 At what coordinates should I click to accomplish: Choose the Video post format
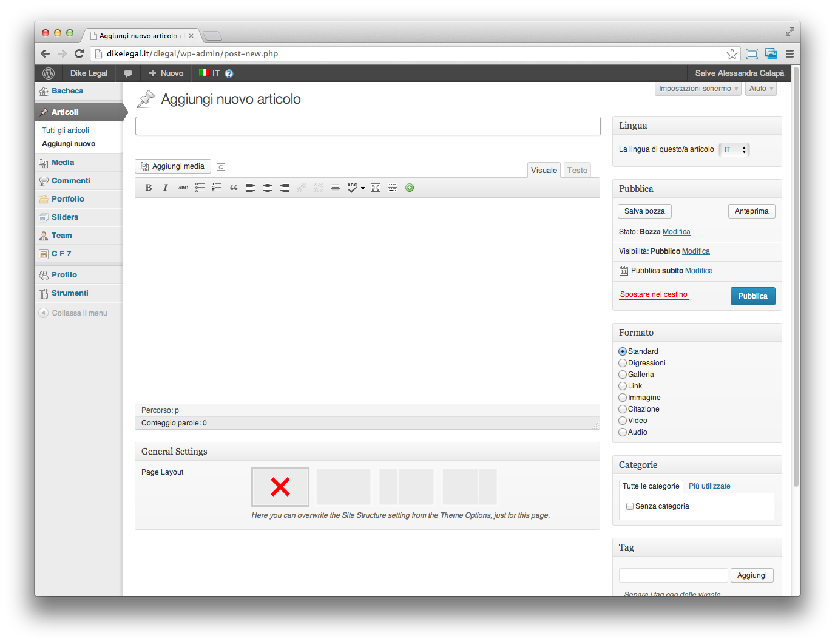(623, 421)
